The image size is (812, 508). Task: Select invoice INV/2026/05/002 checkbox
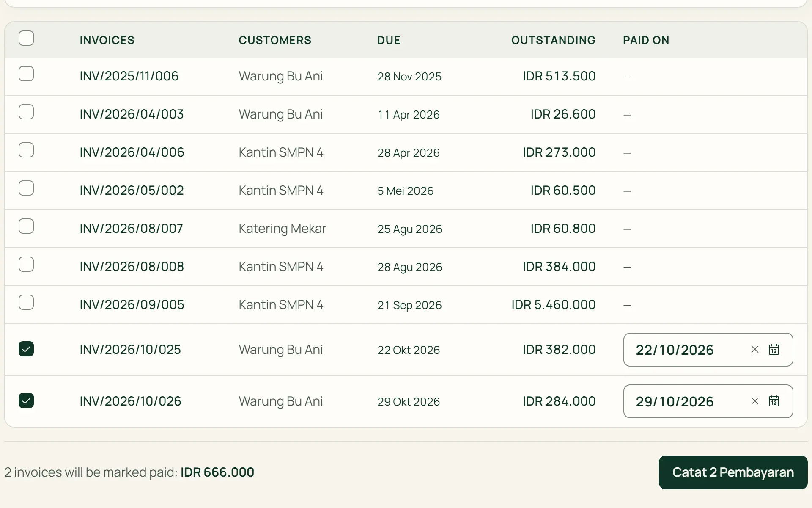click(26, 188)
